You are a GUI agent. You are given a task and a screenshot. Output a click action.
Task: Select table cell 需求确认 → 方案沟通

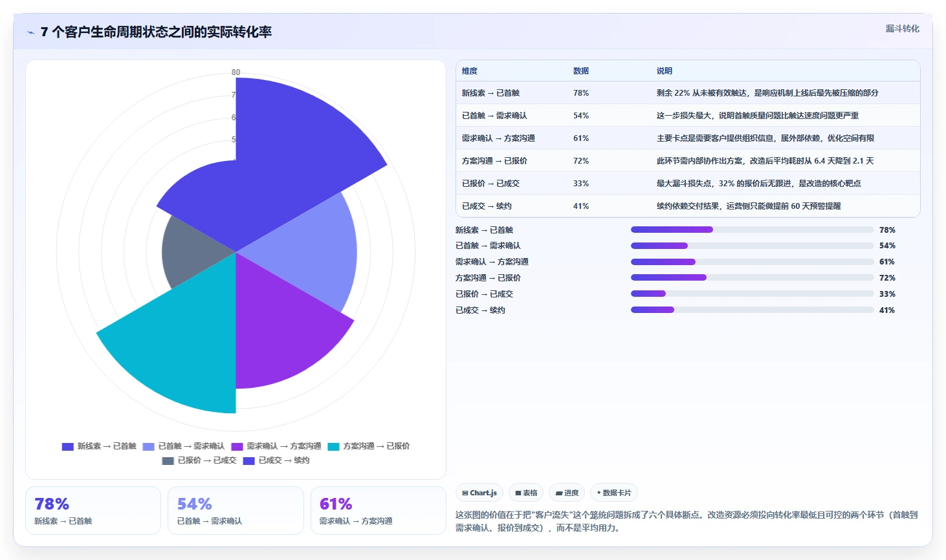(498, 138)
